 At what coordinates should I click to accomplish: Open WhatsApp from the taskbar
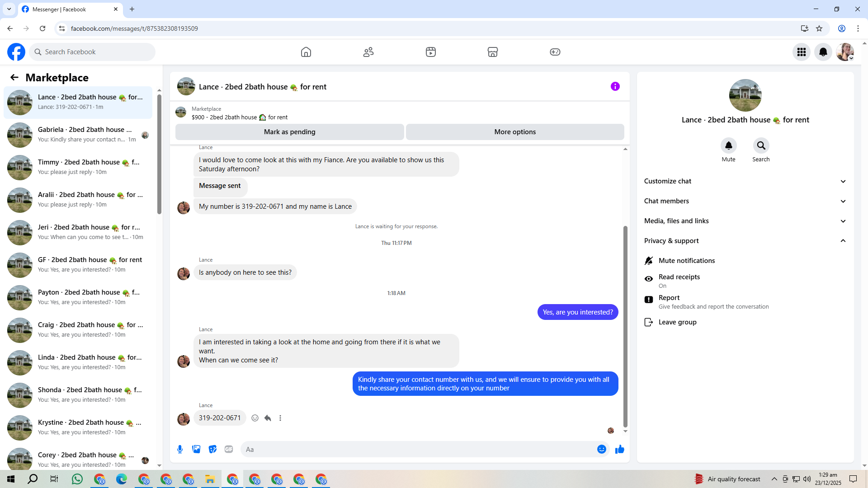tap(77, 479)
